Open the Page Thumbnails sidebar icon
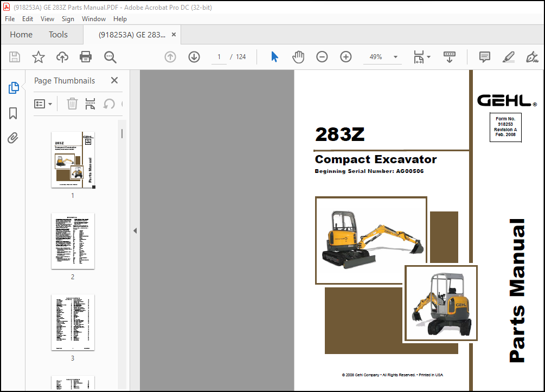This screenshot has height=392, width=545. click(x=13, y=88)
